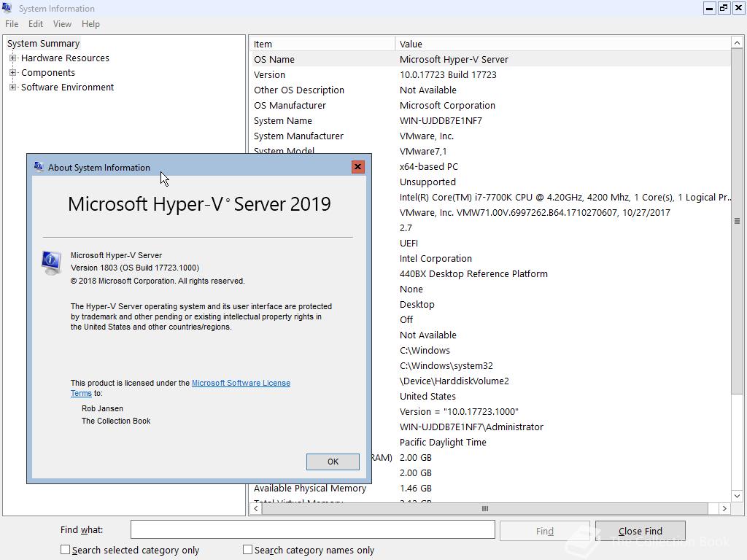Image resolution: width=747 pixels, height=560 pixels.
Task: Open the Help menu
Action: click(90, 24)
